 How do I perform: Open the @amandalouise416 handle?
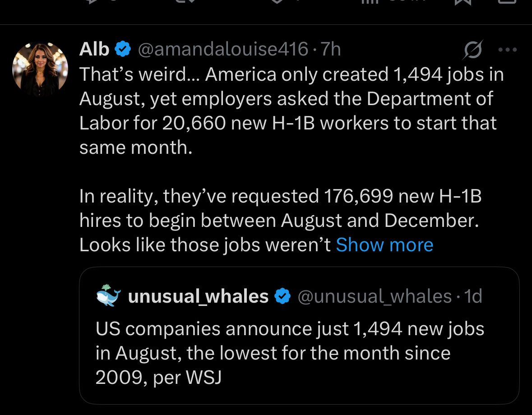pos(223,49)
